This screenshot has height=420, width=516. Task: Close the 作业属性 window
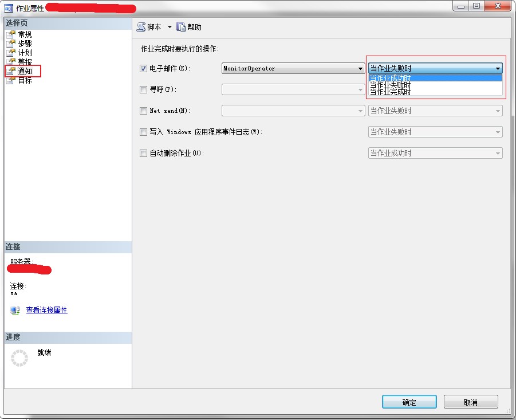498,6
